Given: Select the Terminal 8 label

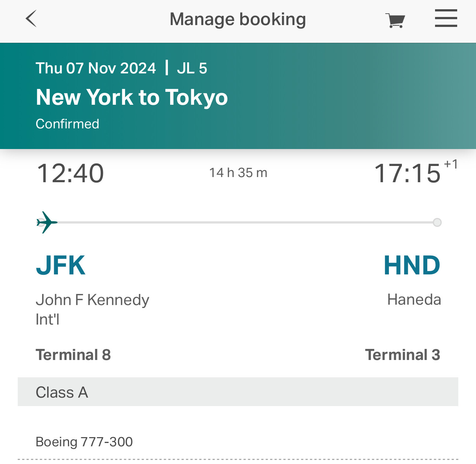Looking at the screenshot, I should [x=73, y=355].
